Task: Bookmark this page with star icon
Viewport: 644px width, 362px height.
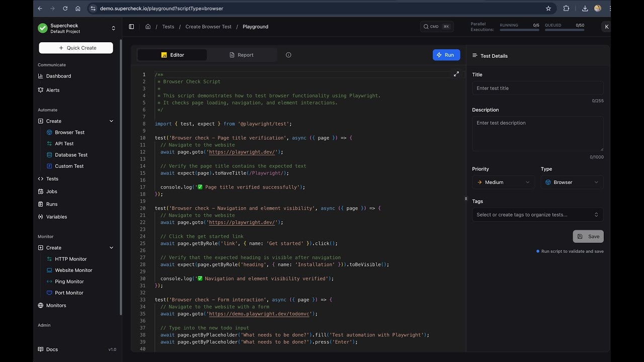Action: tap(548, 9)
